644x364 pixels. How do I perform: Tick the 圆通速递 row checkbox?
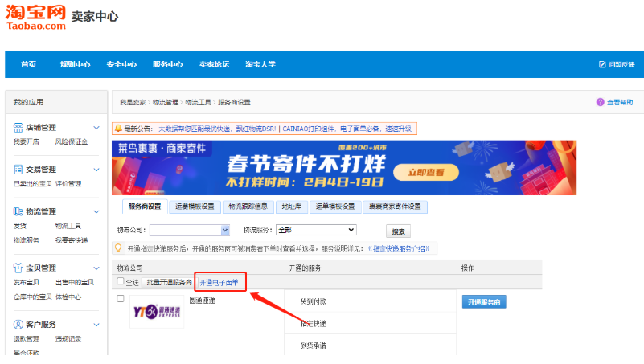121,298
